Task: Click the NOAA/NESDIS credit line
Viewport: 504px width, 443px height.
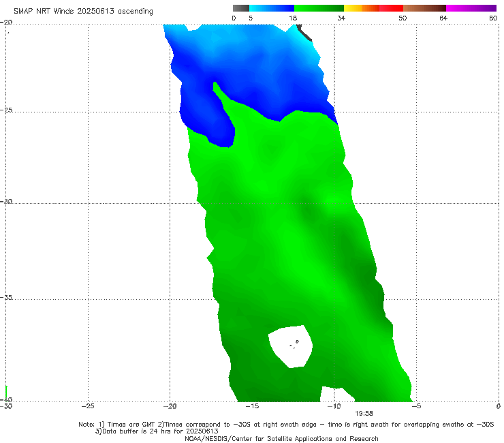Action: point(281,438)
